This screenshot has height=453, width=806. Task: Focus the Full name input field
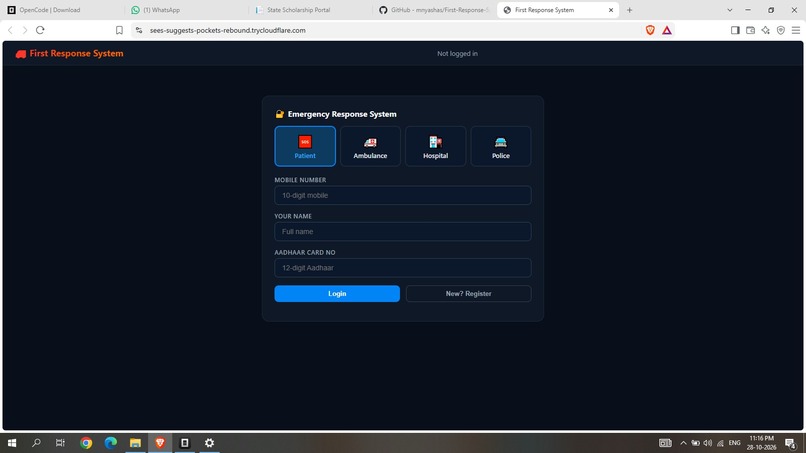click(x=402, y=231)
